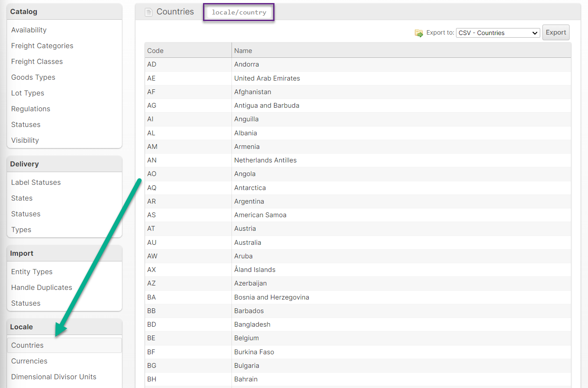The height and width of the screenshot is (388, 588).
Task: Click the Countries document icon in header
Action: point(149,12)
